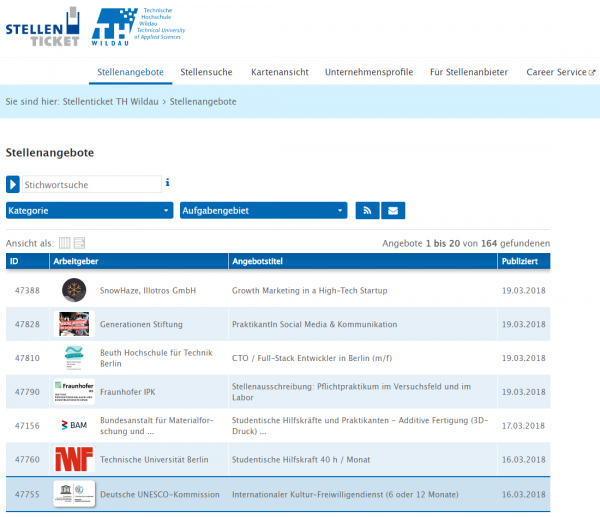Click employer Technische Universität Berlin
This screenshot has height=517, width=600.
tap(154, 460)
